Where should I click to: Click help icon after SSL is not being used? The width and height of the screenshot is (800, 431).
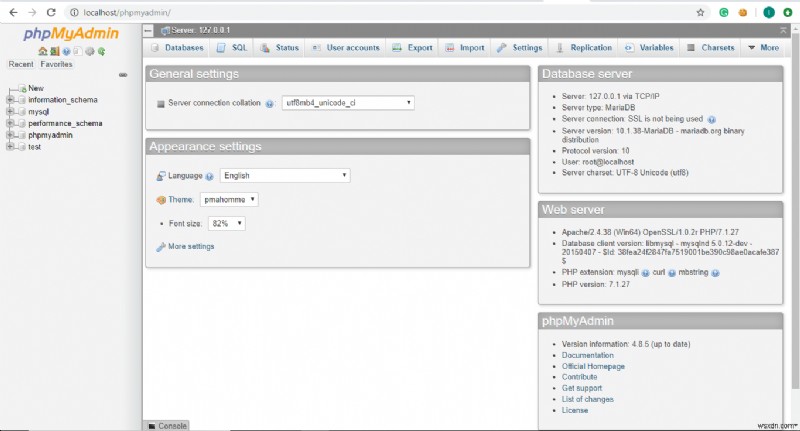point(712,119)
